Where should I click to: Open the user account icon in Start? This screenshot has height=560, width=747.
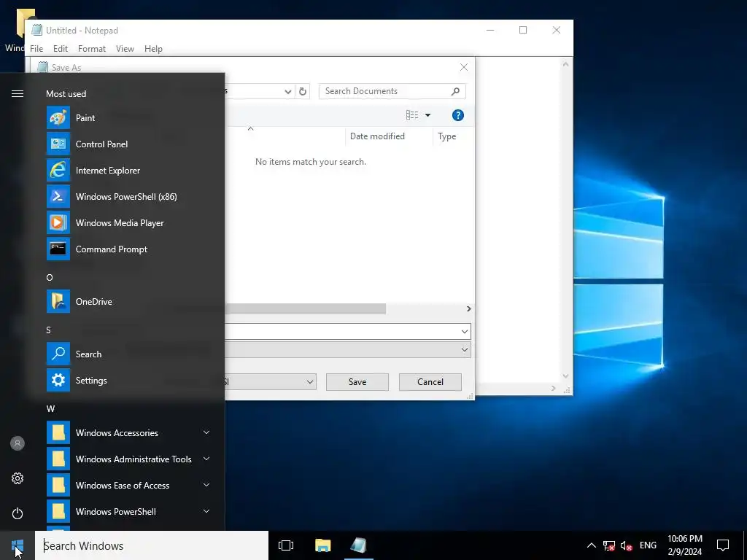point(18,443)
